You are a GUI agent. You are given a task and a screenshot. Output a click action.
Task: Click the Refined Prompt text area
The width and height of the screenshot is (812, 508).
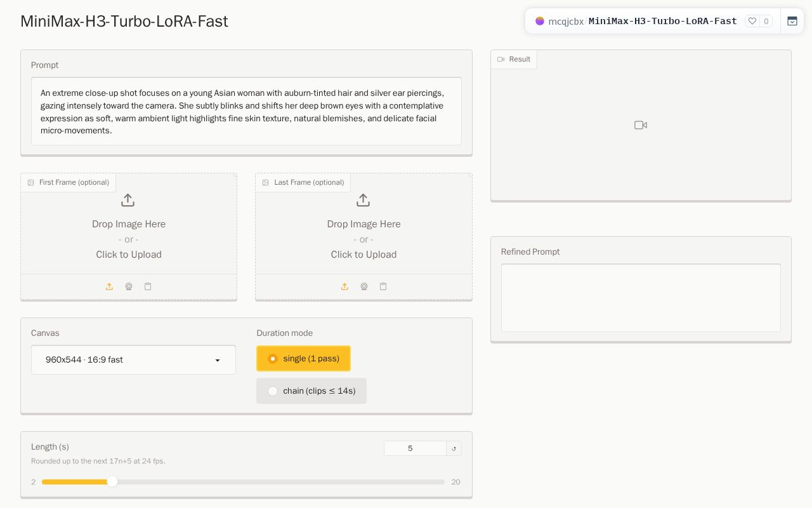tap(641, 298)
